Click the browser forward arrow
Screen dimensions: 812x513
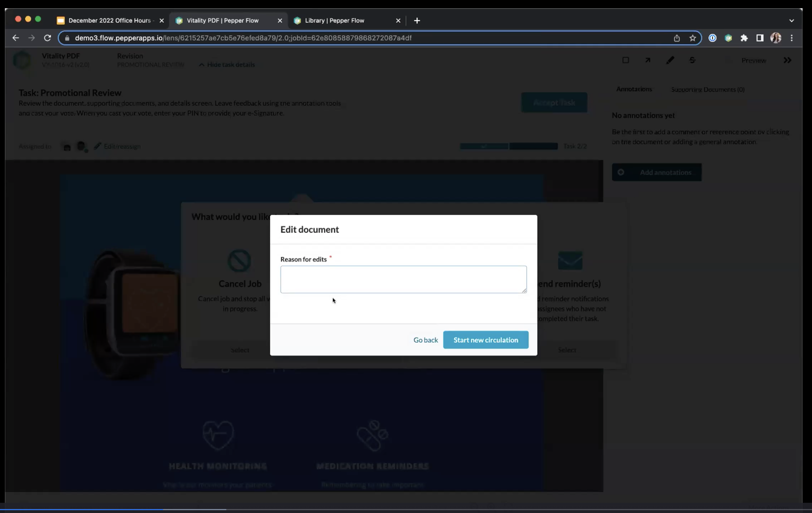(x=31, y=38)
